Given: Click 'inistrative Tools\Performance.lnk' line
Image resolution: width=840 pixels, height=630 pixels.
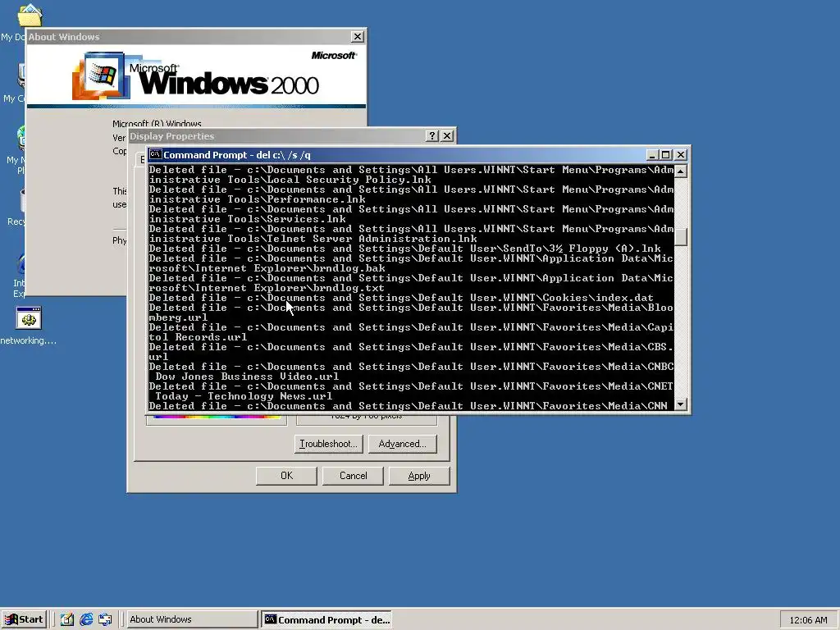Looking at the screenshot, I should [x=257, y=199].
